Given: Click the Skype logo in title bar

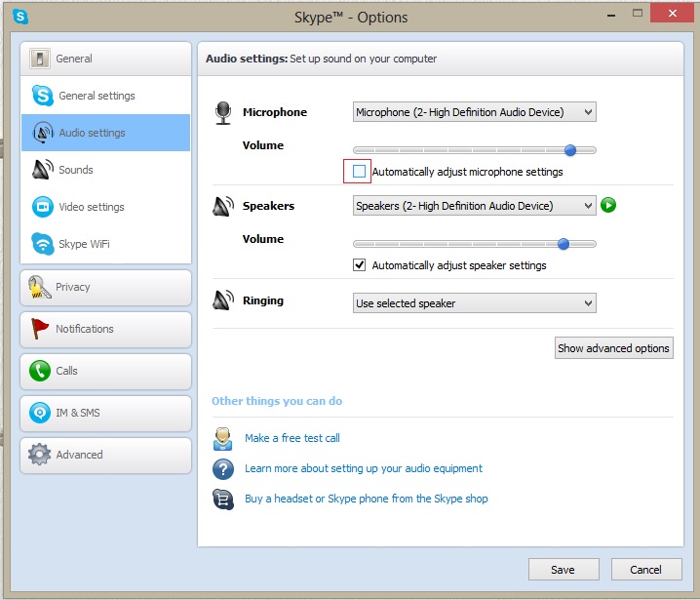Looking at the screenshot, I should click(x=20, y=17).
